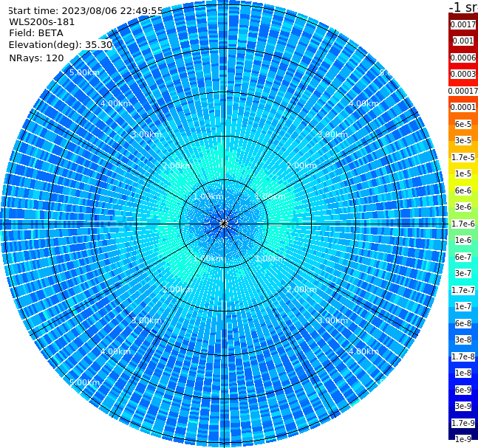Select the 1.7e-5 colorbar label
Screen dimensions: 478x448
click(463, 157)
